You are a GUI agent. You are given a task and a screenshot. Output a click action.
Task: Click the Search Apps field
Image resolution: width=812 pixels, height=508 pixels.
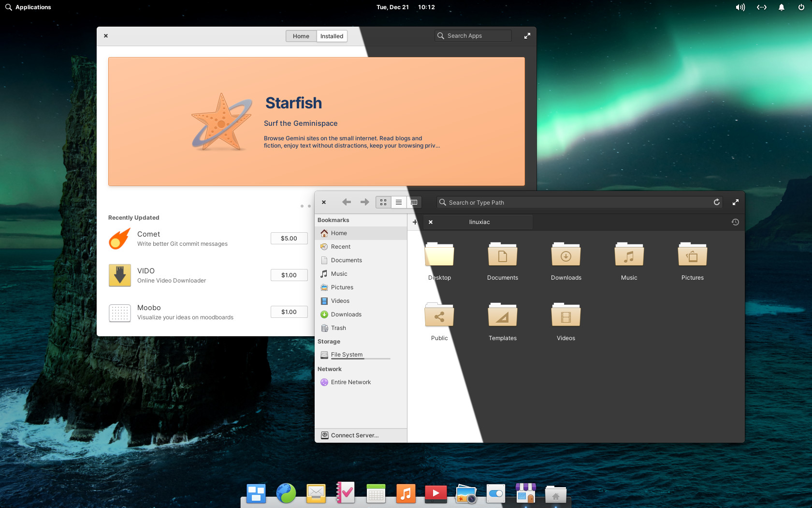click(473, 36)
